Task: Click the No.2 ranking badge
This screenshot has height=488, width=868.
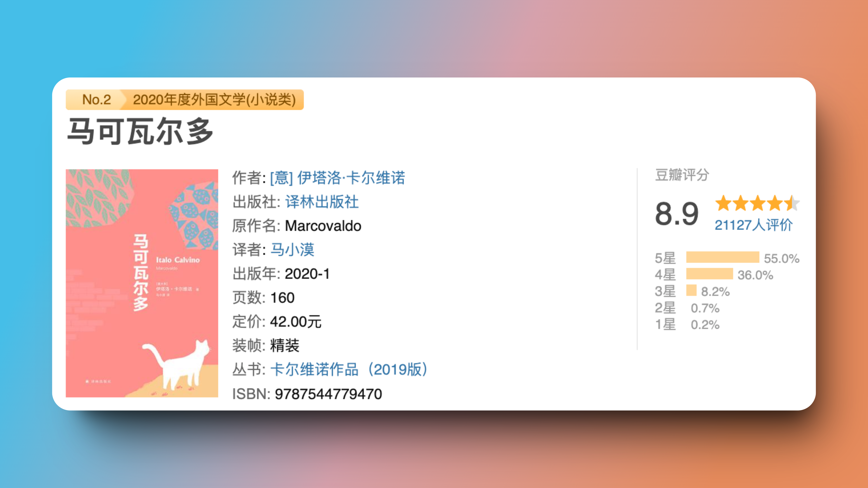Action: pyautogui.click(x=96, y=100)
